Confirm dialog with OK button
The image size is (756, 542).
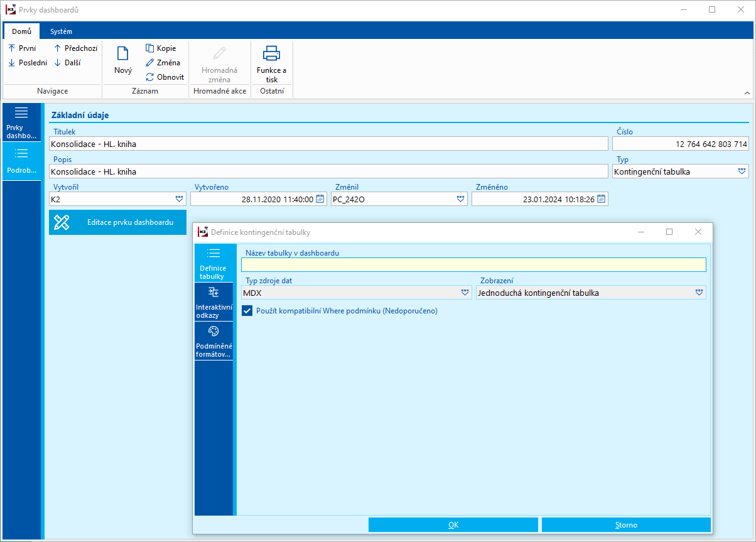coord(453,525)
